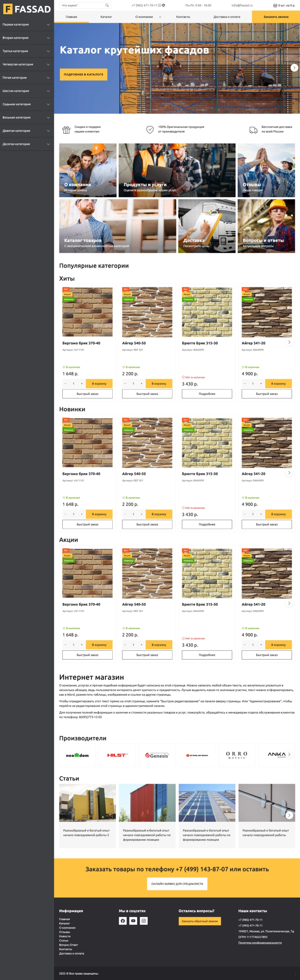Screen dimensions: 300x980
Task: Click the shield original product icon
Action: click(150, 130)
